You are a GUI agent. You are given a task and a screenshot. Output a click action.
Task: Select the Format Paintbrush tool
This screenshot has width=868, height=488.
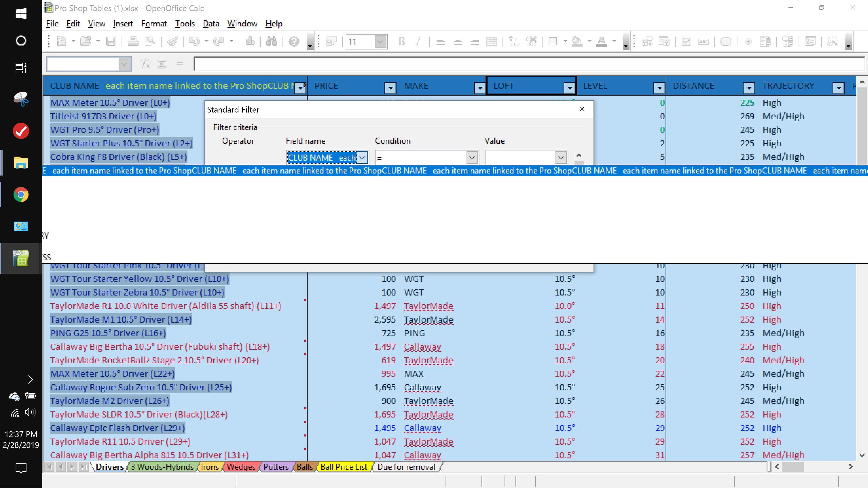(173, 41)
